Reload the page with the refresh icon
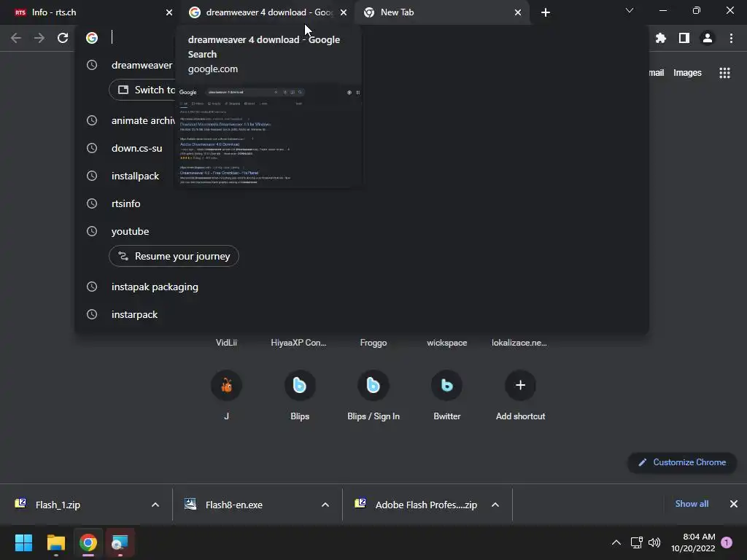Screen dimensions: 747x560 (x=63, y=38)
